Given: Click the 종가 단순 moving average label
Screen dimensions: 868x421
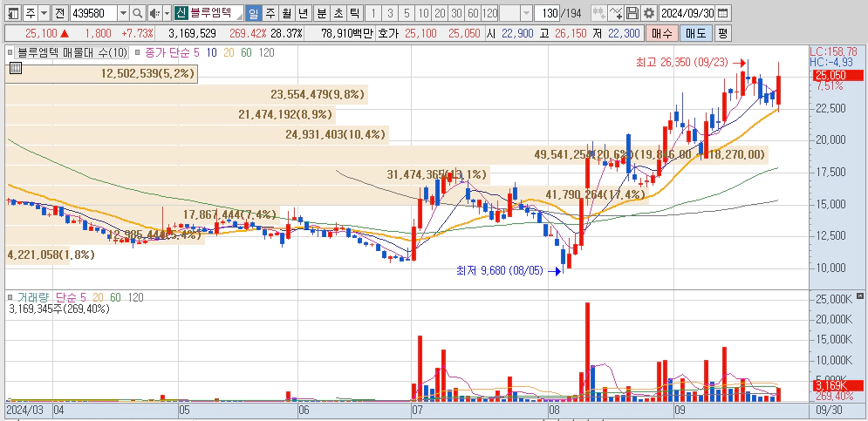Looking at the screenshot, I should coord(168,52).
